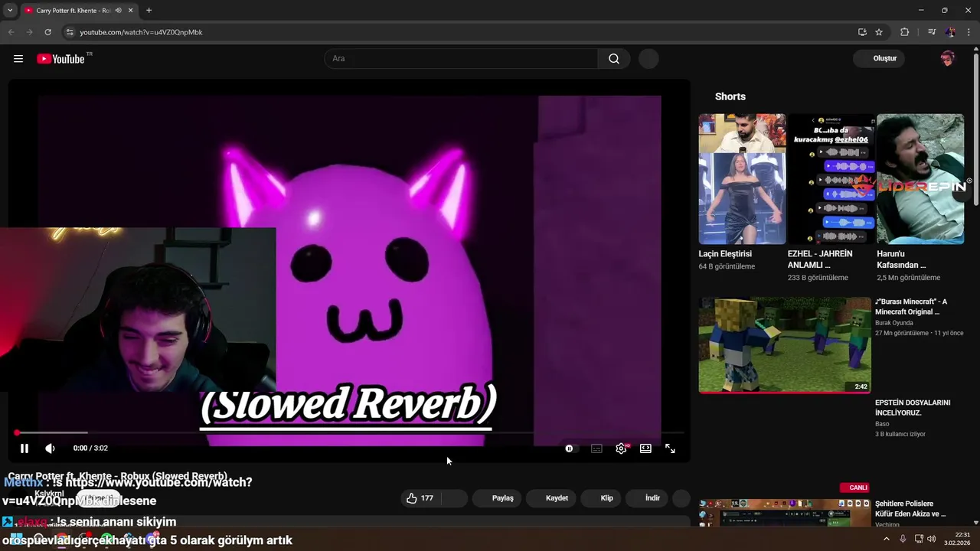Expand the tab search dropdown
The height and width of the screenshot is (551, 980).
[10, 10]
